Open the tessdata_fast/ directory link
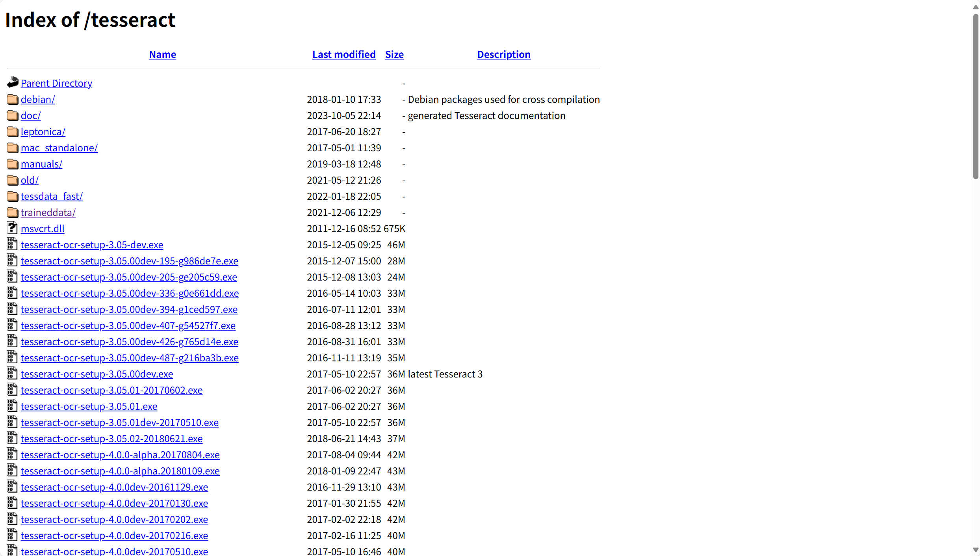The width and height of the screenshot is (980, 556). point(52,196)
